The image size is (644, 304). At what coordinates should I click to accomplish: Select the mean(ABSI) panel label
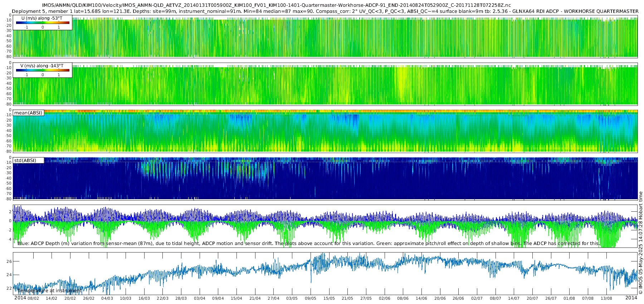click(x=28, y=113)
